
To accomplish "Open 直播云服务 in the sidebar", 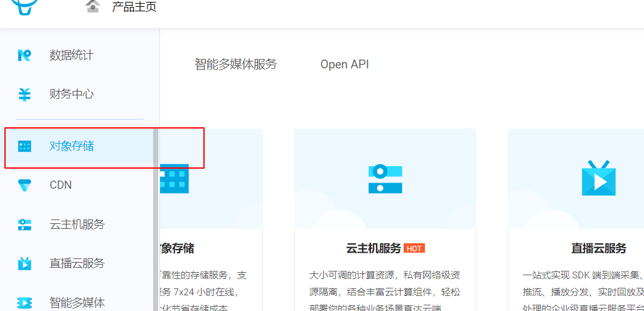I will (77, 263).
